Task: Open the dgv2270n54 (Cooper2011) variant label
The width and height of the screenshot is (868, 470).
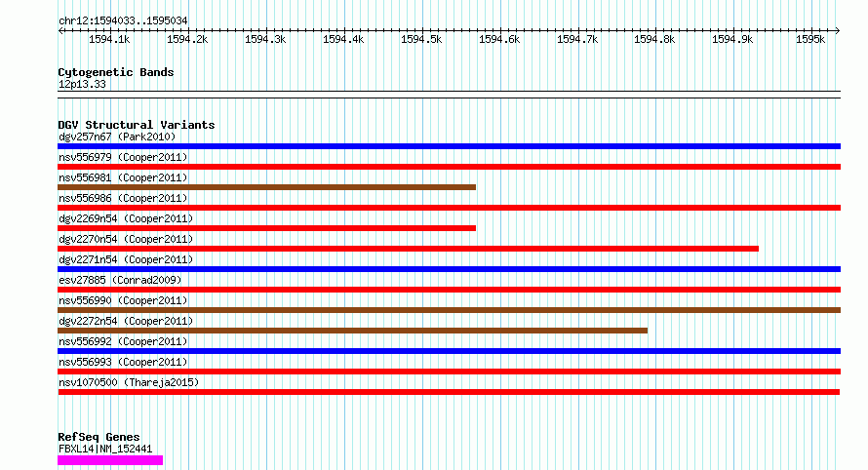Action: 126,239
